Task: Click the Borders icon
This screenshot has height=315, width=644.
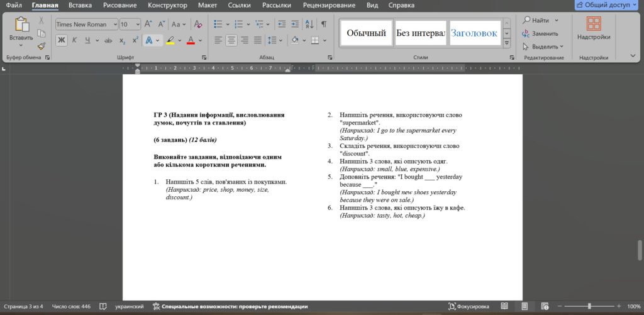Action: coord(315,40)
